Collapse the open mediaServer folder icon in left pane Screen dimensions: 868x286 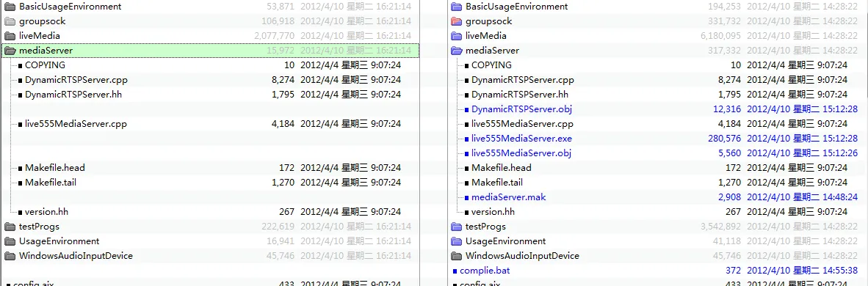click(x=10, y=51)
